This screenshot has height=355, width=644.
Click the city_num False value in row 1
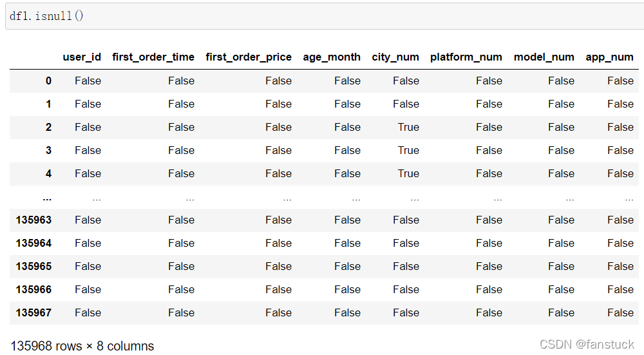tap(406, 104)
